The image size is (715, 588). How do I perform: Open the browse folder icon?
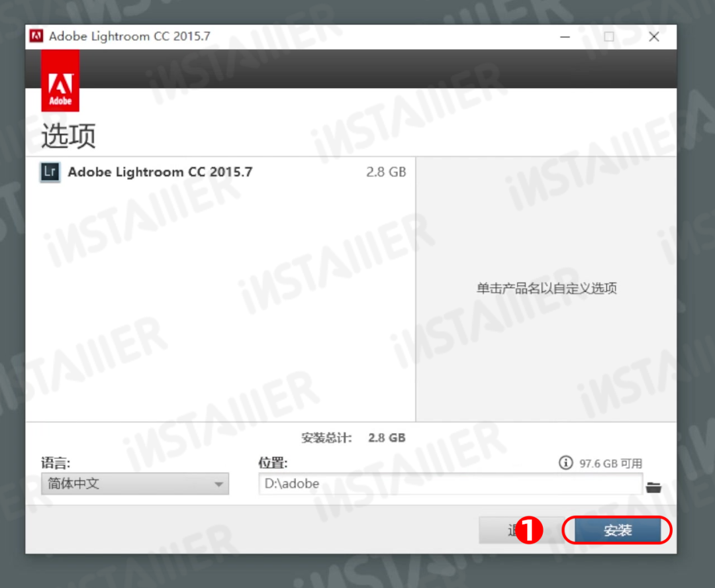click(653, 487)
